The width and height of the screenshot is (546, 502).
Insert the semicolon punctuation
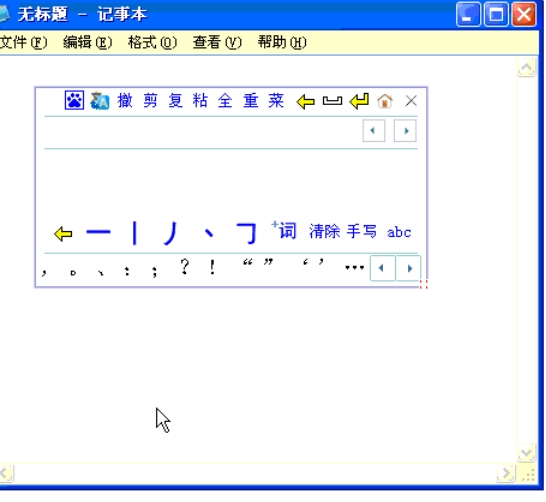(155, 271)
